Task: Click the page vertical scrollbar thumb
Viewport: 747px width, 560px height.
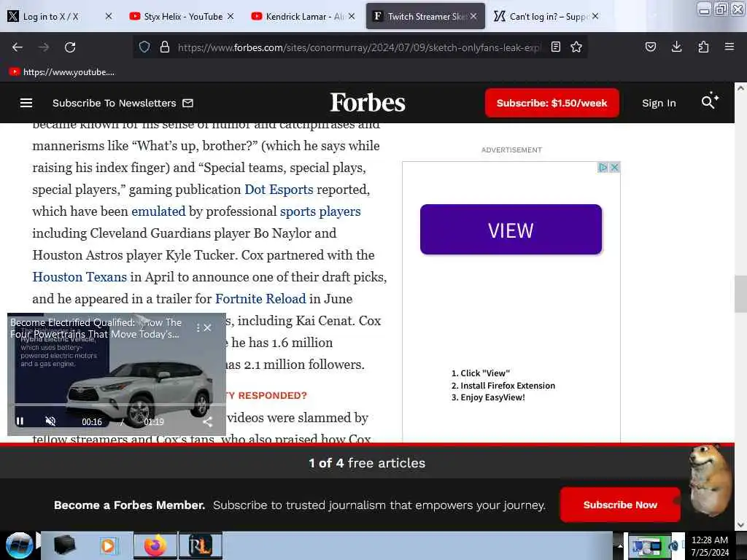Action: coord(740,294)
